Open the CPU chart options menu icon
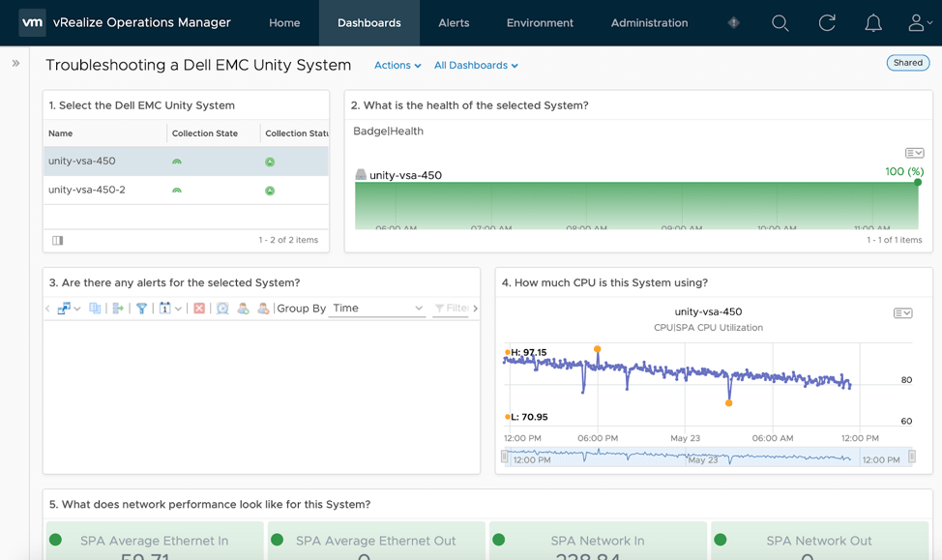 click(x=902, y=313)
